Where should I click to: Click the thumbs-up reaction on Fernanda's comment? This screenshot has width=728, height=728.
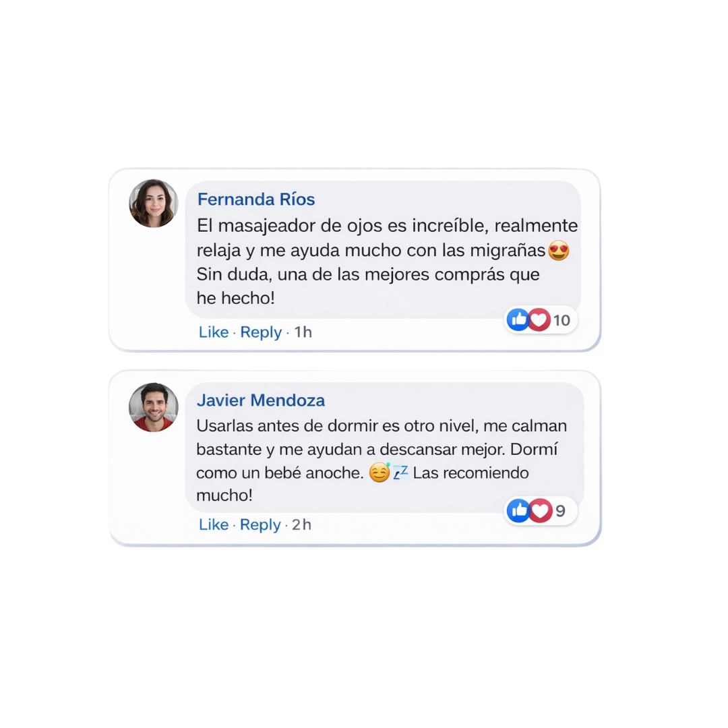click(x=518, y=320)
